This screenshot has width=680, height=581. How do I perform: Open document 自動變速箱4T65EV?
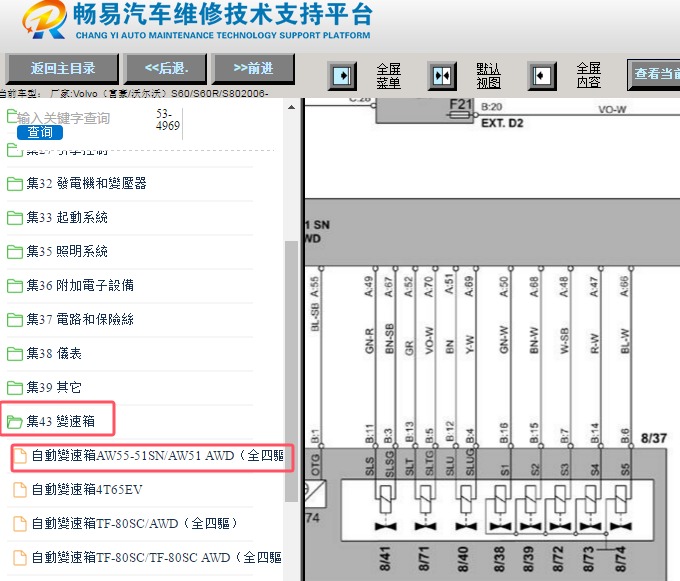tap(87, 490)
